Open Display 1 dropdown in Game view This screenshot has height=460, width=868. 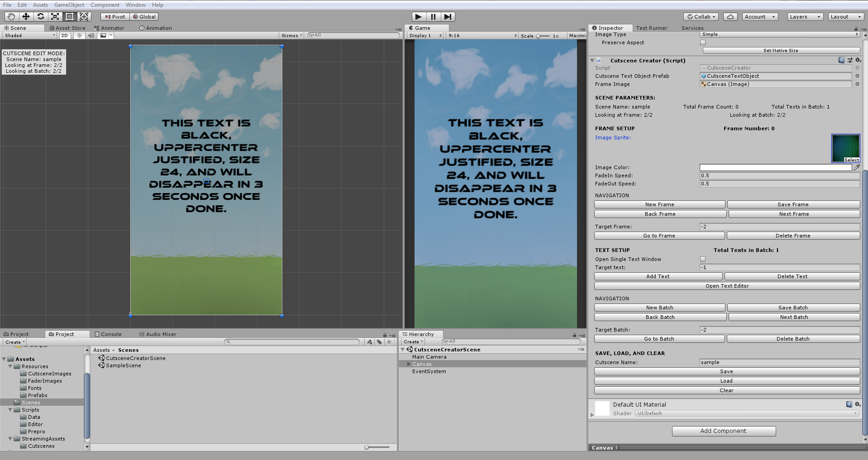425,35
